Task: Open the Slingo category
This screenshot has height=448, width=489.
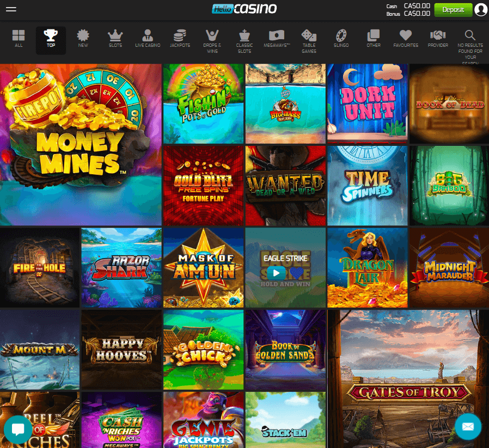Action: (341, 38)
